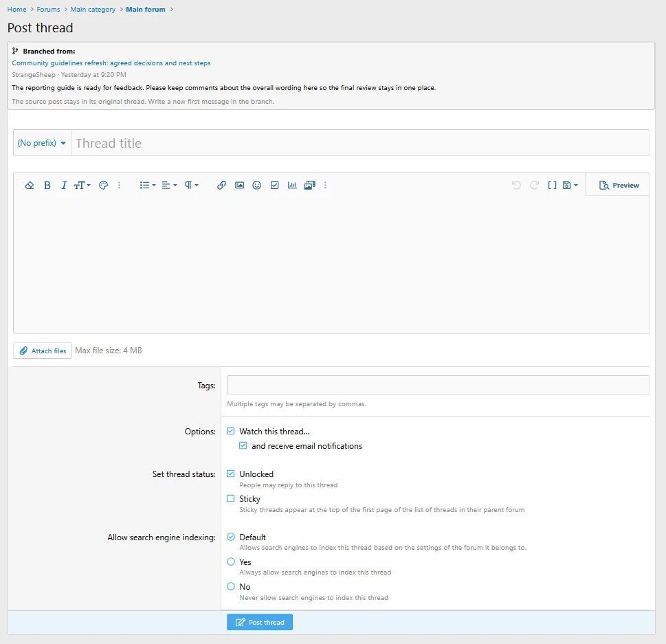Click the Remove formatting eraser icon
The height and width of the screenshot is (644, 666).
[30, 185]
